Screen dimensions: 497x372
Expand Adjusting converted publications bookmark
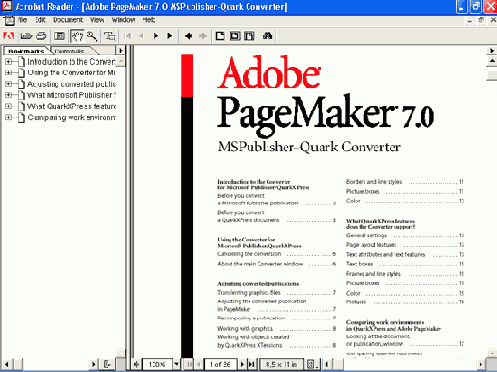[x=8, y=84]
